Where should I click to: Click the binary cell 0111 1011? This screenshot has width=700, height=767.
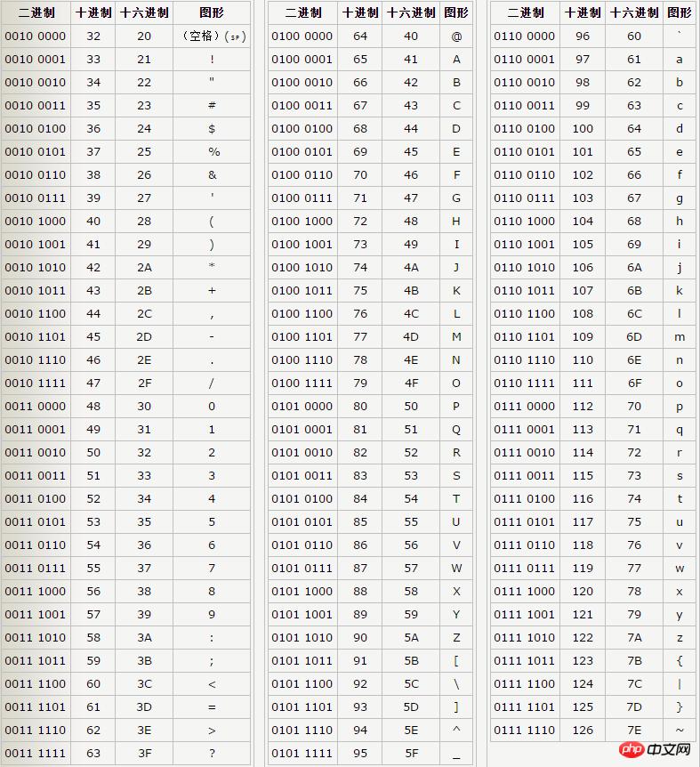525,660
